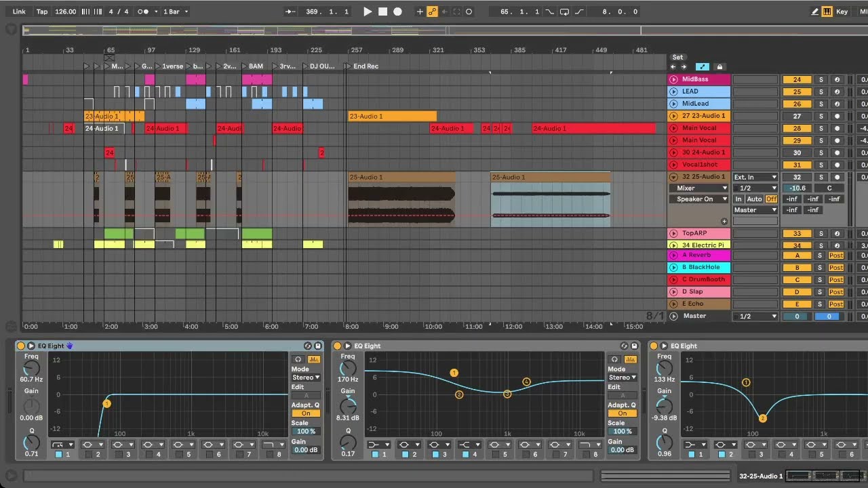The height and width of the screenshot is (488, 868).
Task: Click the tempo field showing 126.00
Action: (x=66, y=12)
